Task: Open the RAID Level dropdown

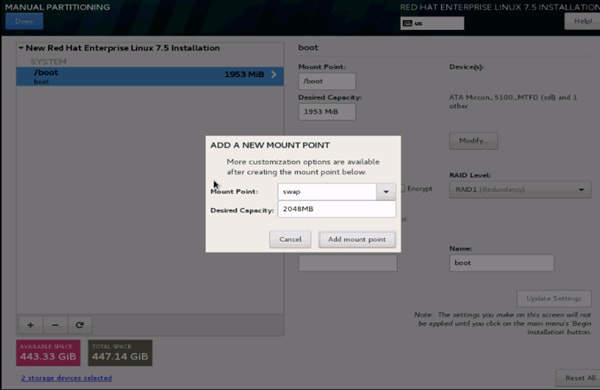Action: 520,189
